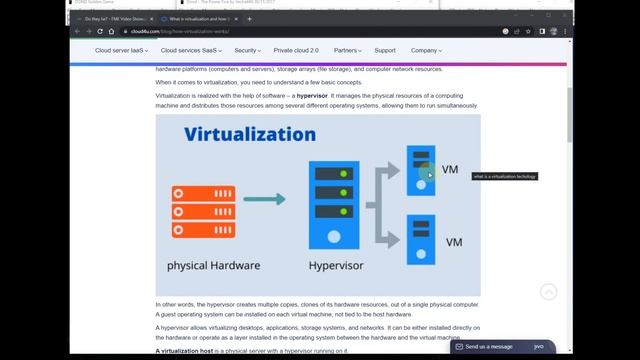Expand the Cloud server IaaS menu

[121, 51]
